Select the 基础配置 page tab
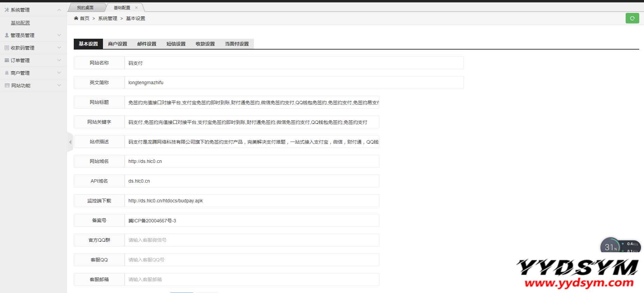 [122, 7]
